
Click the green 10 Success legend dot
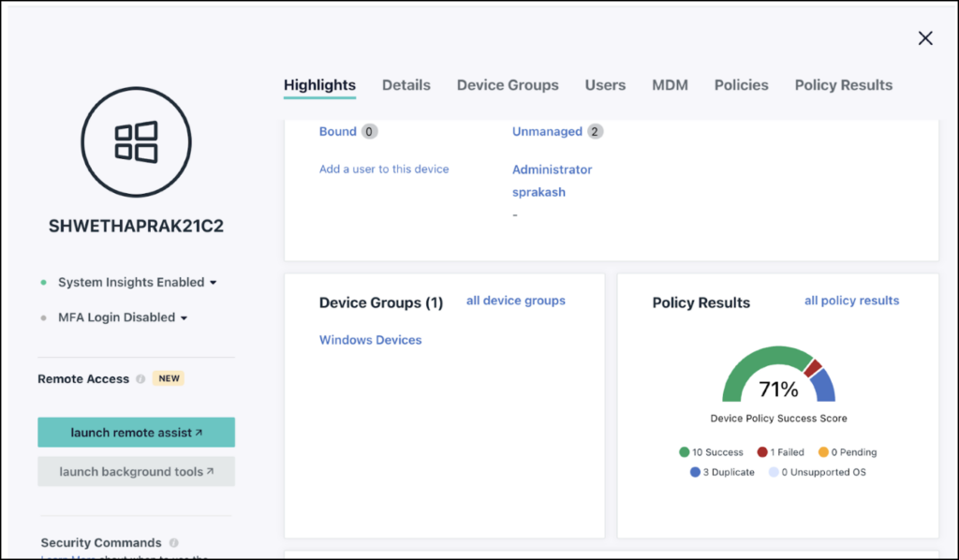[686, 451]
